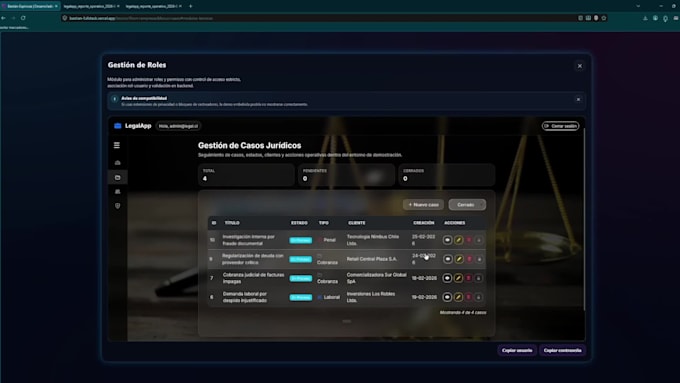The height and width of the screenshot is (383, 680).
Task: Click the CERRADOS 0 summary card
Action: pos(447,175)
